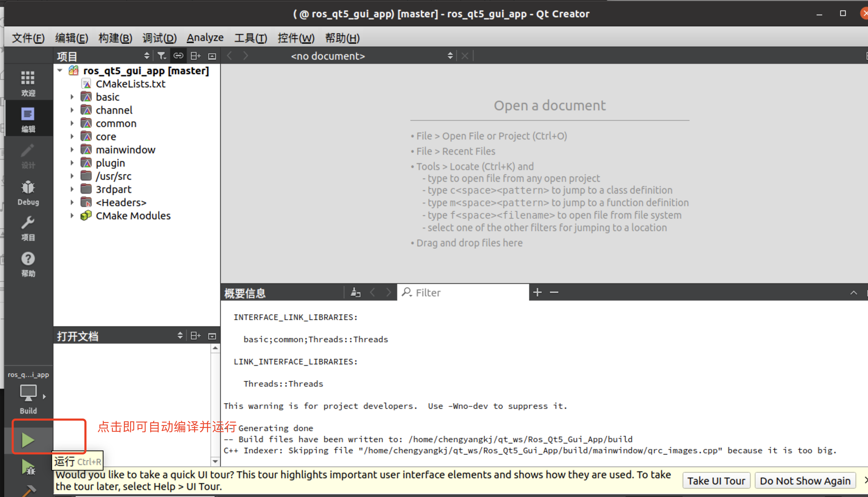868x497 pixels.
Task: Zoom in output pane with plus icon
Action: point(537,293)
